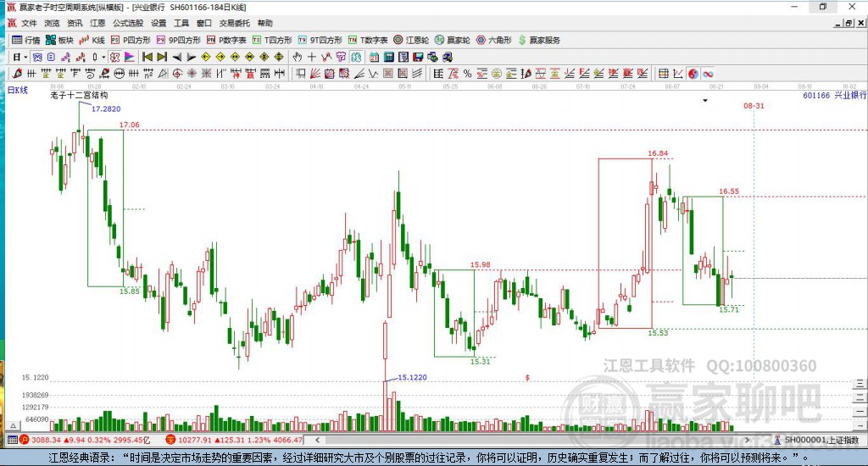Click the K线 toolbar button
This screenshot has width=868, height=466.
click(92, 40)
